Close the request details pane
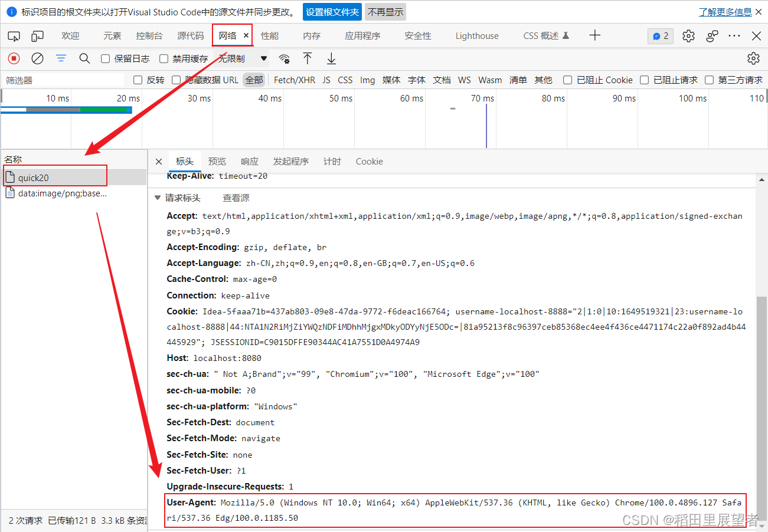This screenshot has width=768, height=532. (158, 162)
